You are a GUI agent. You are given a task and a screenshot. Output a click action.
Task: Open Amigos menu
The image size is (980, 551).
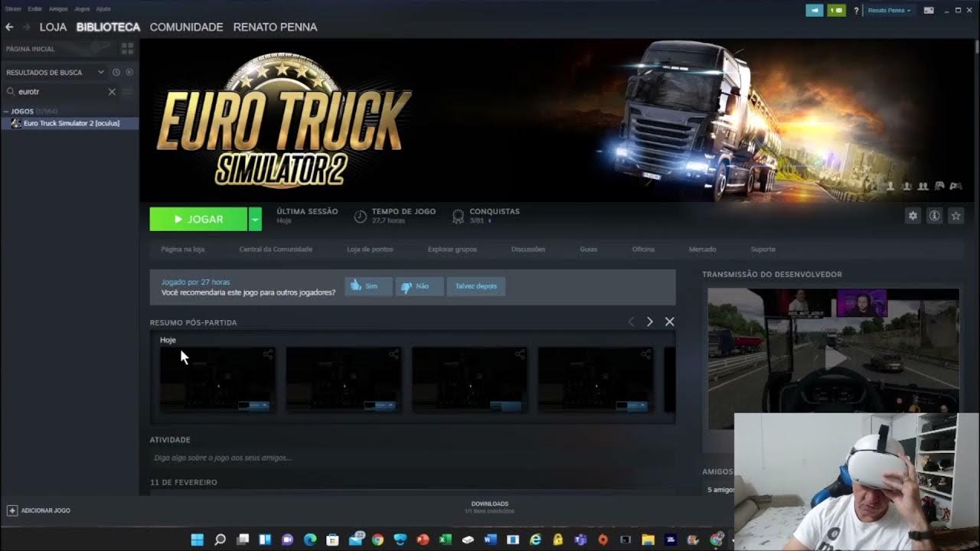[x=58, y=8]
